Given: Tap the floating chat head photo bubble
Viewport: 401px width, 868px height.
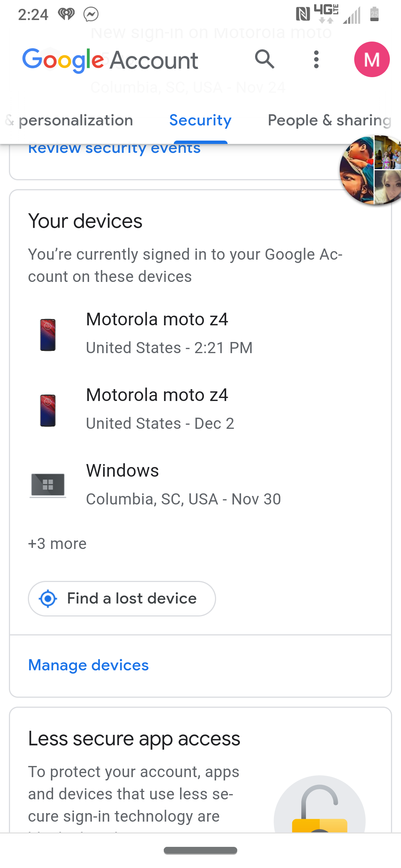Looking at the screenshot, I should (x=371, y=170).
